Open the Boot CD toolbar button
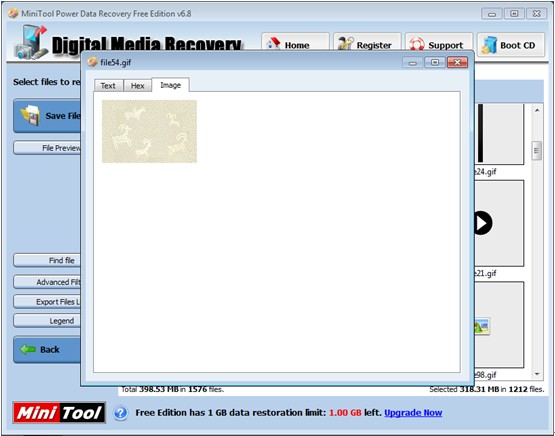The width and height of the screenshot is (555, 436). (511, 45)
